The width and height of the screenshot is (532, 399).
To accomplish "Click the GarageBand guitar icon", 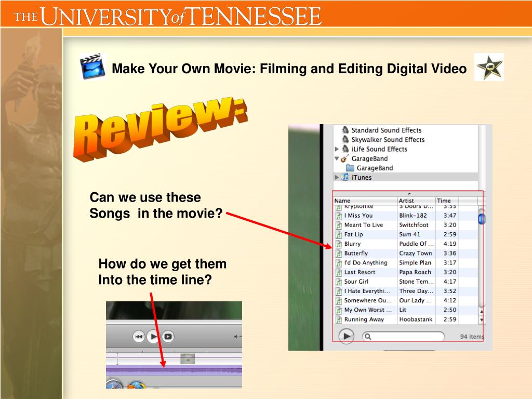I will coord(345,158).
